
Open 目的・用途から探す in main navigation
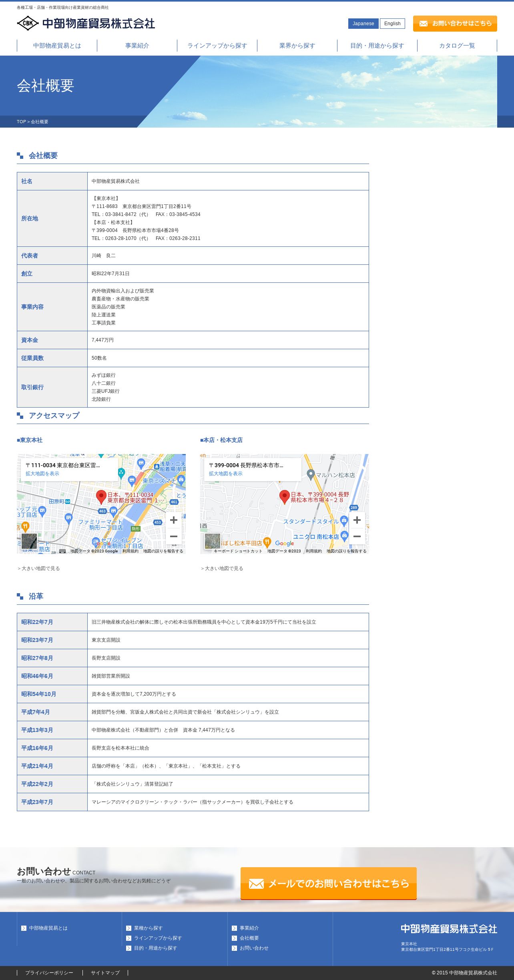click(x=377, y=46)
